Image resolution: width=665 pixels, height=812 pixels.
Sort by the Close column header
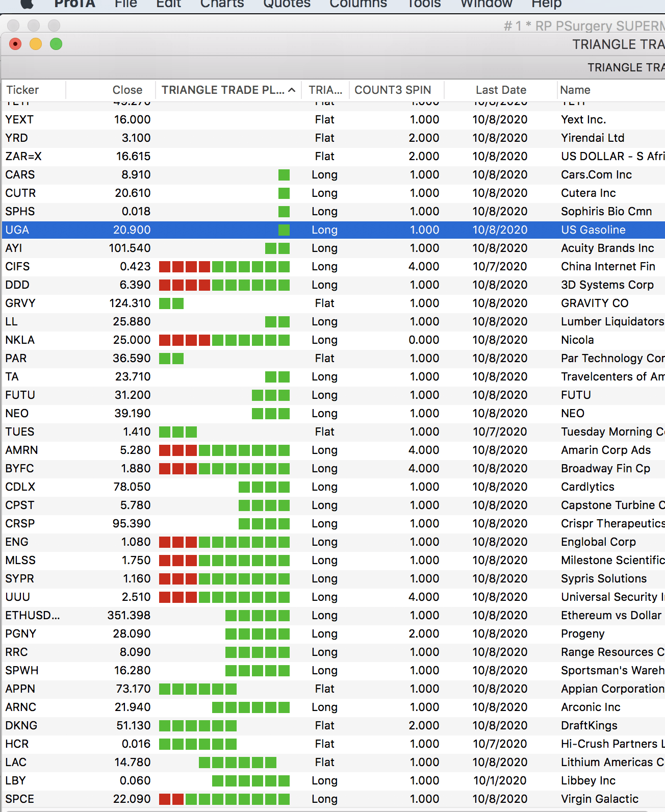tap(127, 90)
